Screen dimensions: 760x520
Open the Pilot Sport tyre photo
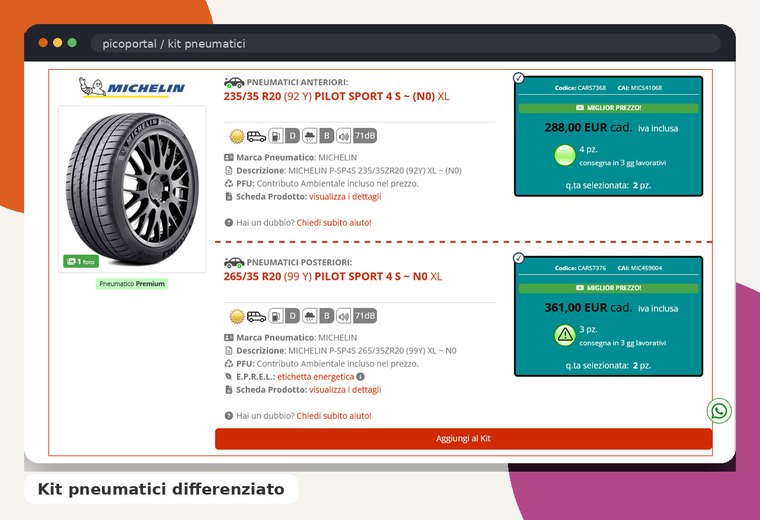(132, 189)
